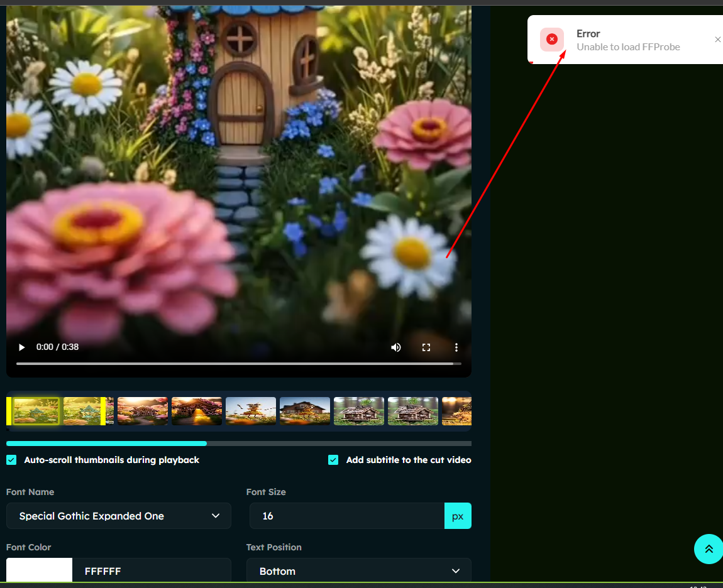Image resolution: width=723 pixels, height=588 pixels.
Task: Click the right yellow trim handle
Action: coord(103,411)
